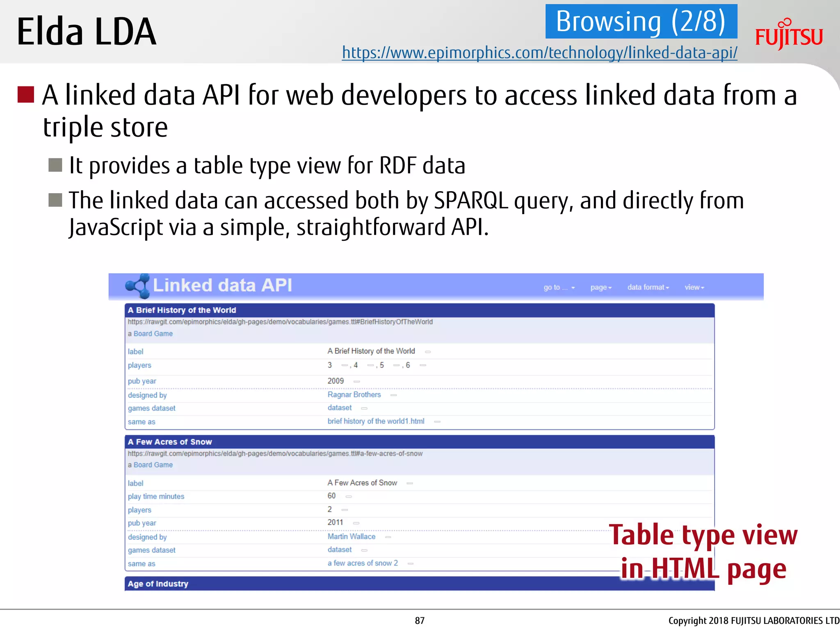
Task: Open the 'page' dropdown menu
Action: point(601,288)
